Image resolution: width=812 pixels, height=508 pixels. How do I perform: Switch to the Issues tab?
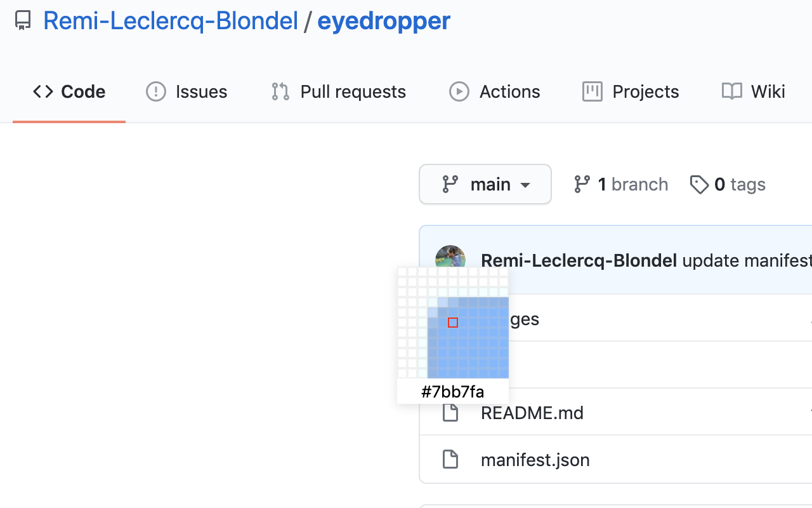click(187, 91)
